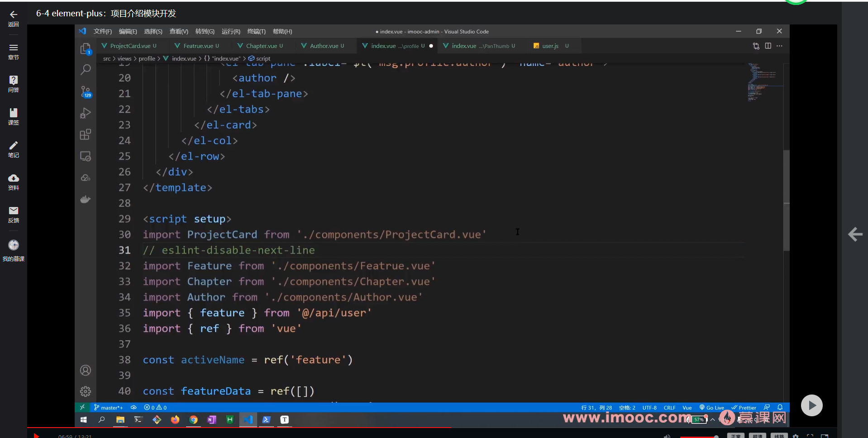Open the 课签 bookmark panel
This screenshot has height=438, width=868.
coord(14,117)
